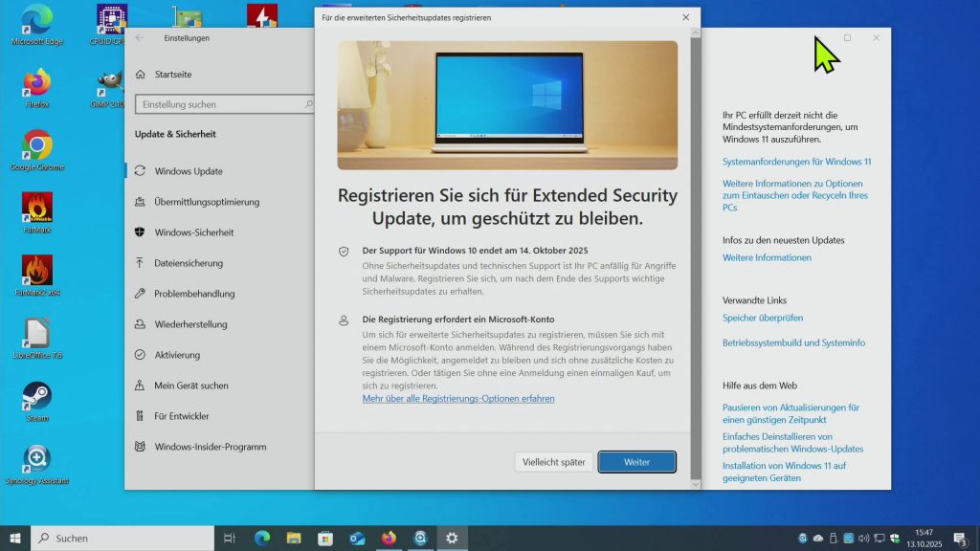
Task: Select the Wiederherstellung icon in sidebar
Action: point(140,324)
